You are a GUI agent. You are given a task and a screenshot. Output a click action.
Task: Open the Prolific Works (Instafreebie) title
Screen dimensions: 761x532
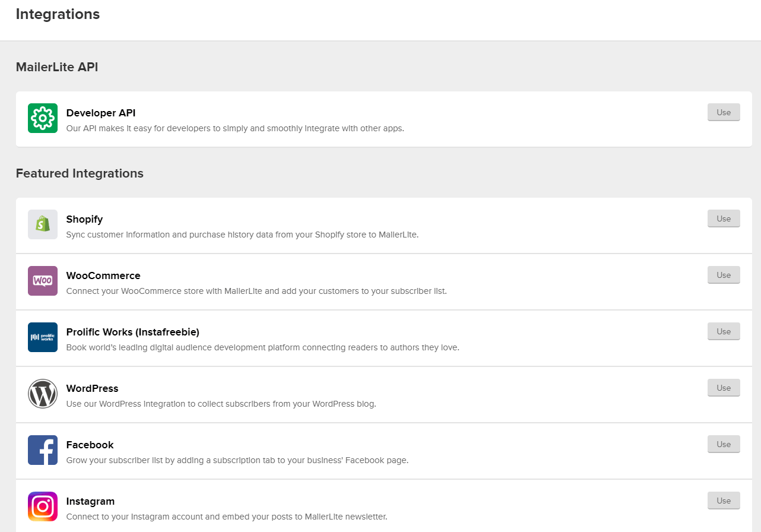133,332
